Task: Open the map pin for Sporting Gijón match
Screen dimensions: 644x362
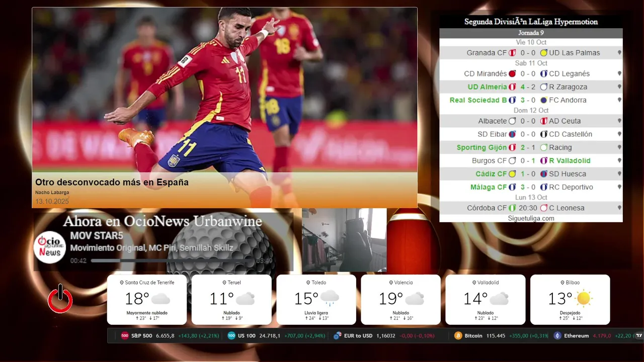Action: [x=619, y=147]
